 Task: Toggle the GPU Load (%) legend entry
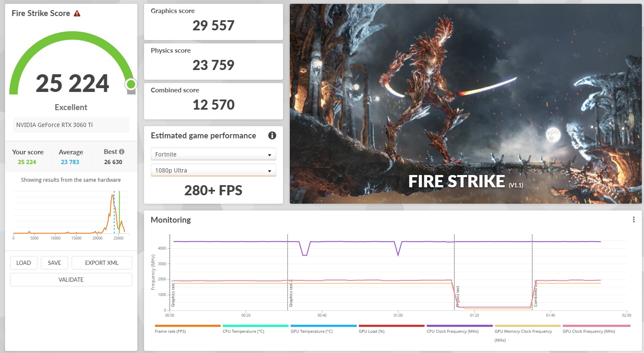(x=391, y=329)
